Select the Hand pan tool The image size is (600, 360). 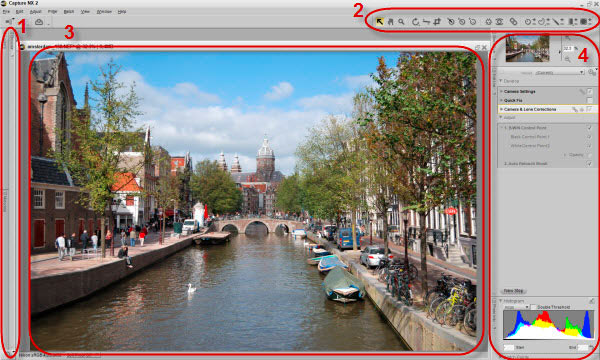pos(390,22)
